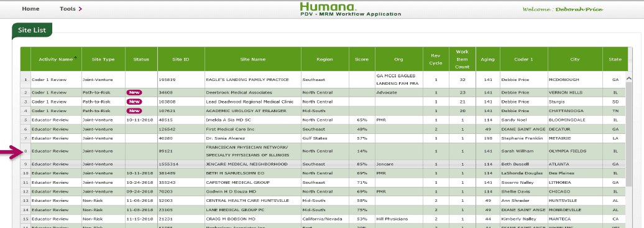The width and height of the screenshot is (644, 228).
Task: Click Site ID 89121
Action: (165, 151)
